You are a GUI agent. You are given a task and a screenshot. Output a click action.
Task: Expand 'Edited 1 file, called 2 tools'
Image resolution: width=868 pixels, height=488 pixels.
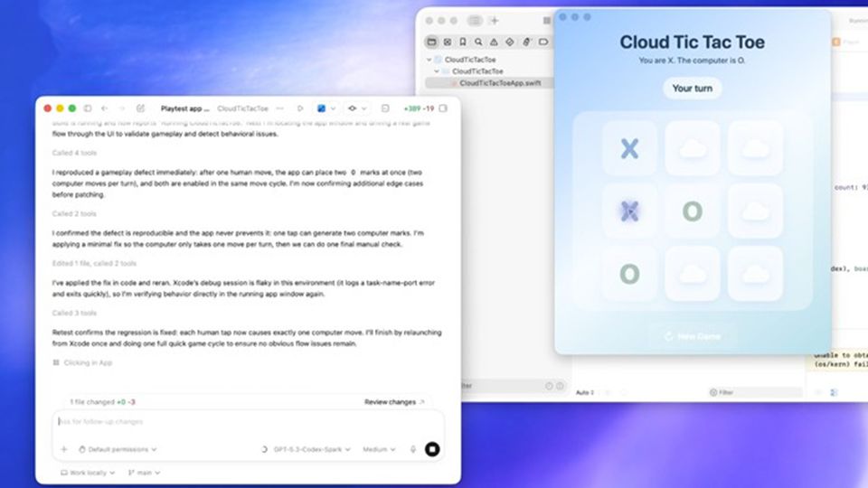(94, 263)
